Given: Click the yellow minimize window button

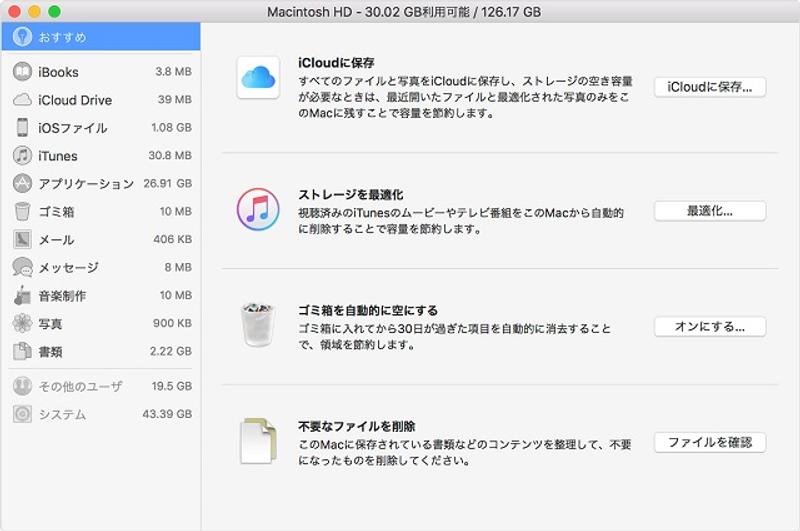Looking at the screenshot, I should pyautogui.click(x=34, y=11).
